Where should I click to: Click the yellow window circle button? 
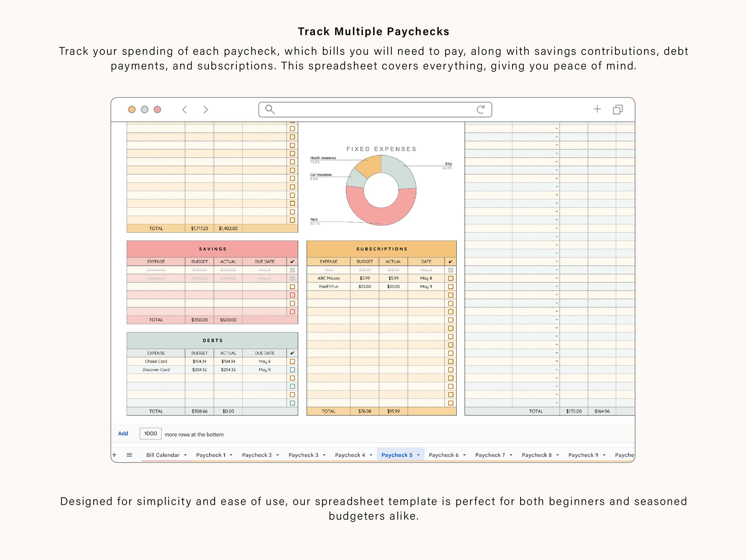[x=132, y=110]
